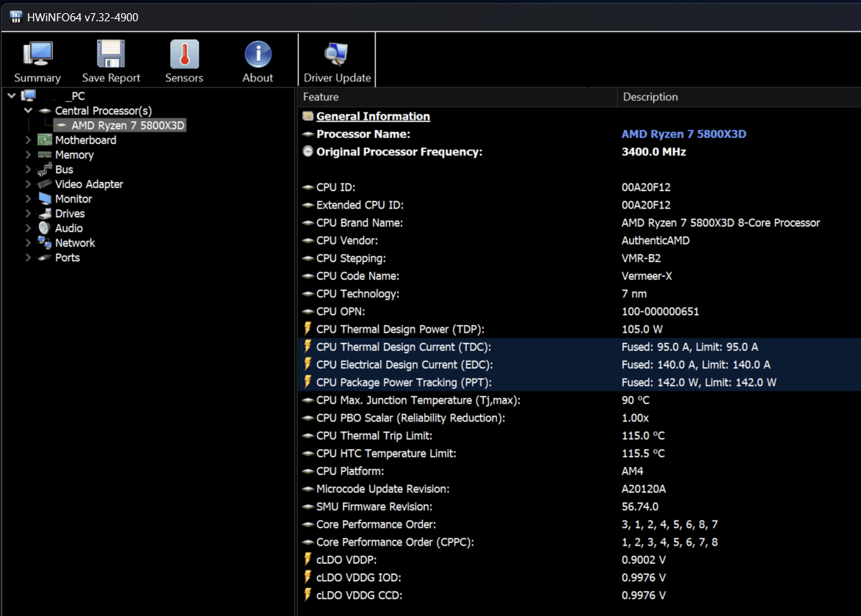The height and width of the screenshot is (616, 861).
Task: Select the SMU Firmware Revision row
Action: (579, 506)
